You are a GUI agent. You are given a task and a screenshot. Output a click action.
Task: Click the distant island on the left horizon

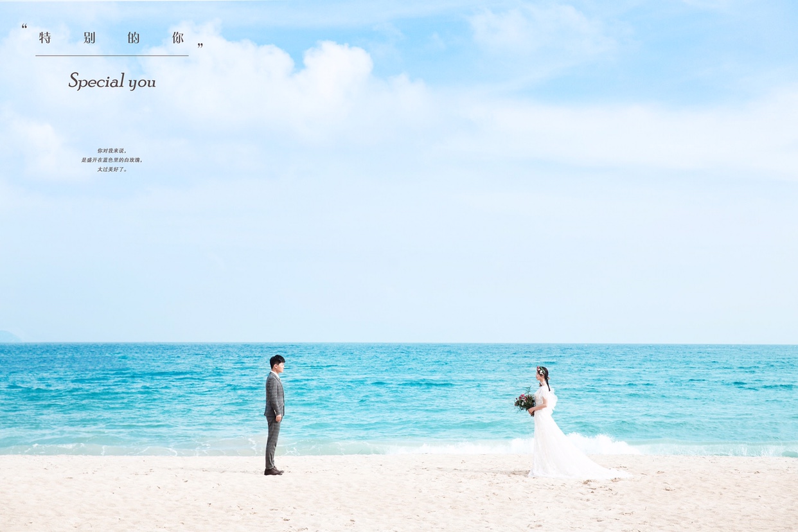pyautogui.click(x=9, y=337)
